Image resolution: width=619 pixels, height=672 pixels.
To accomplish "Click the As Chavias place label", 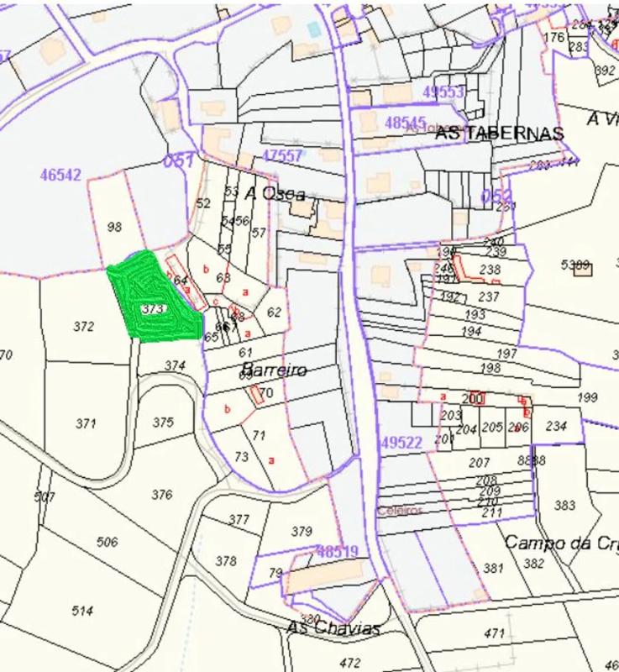I will click(333, 628).
